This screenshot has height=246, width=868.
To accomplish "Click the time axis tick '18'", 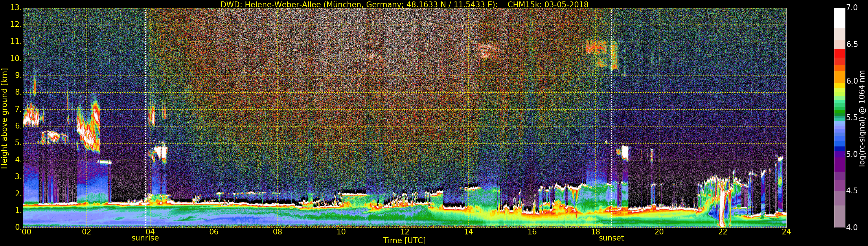I will pyautogui.click(x=595, y=232).
